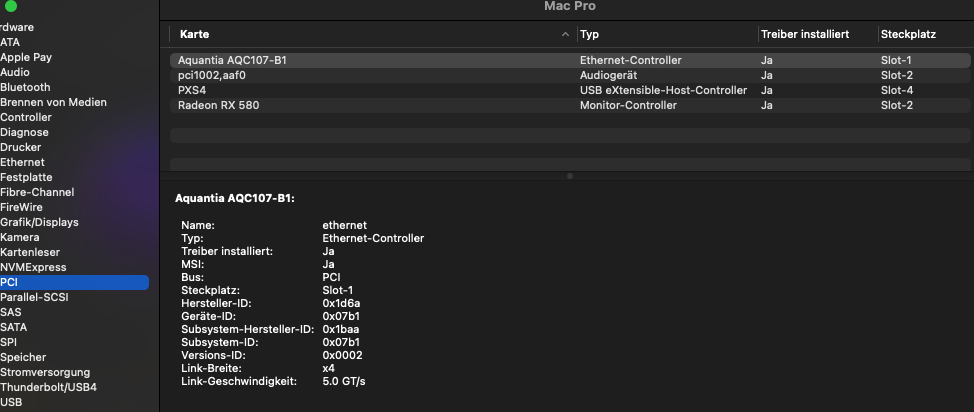
Task: Select SAS in the sidebar
Action: pyautogui.click(x=11, y=312)
